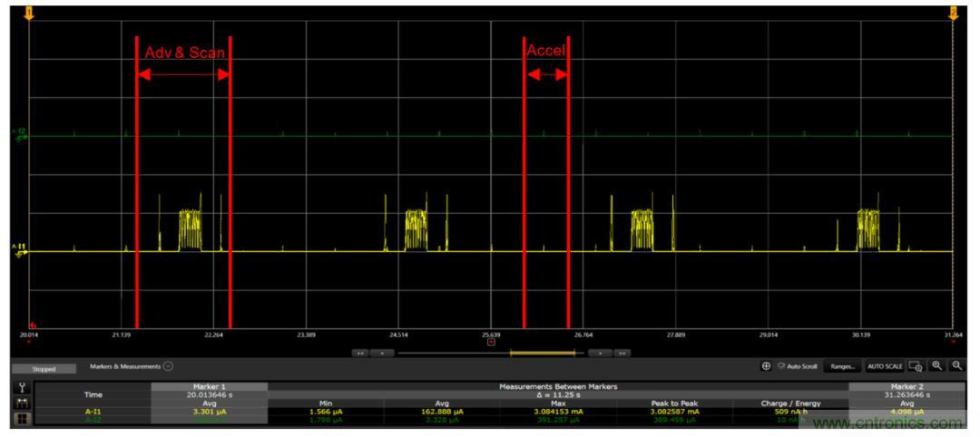The image size is (980, 437).
Task: Jump forward with the double right arrow button
Action: pyautogui.click(x=622, y=353)
